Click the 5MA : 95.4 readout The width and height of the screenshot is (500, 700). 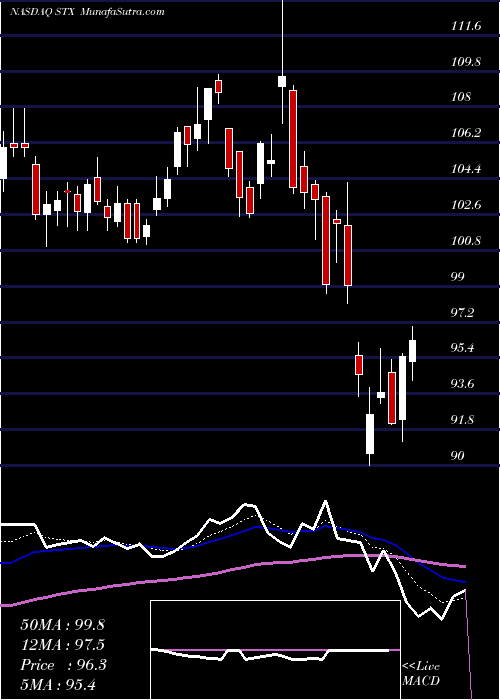click(x=58, y=685)
